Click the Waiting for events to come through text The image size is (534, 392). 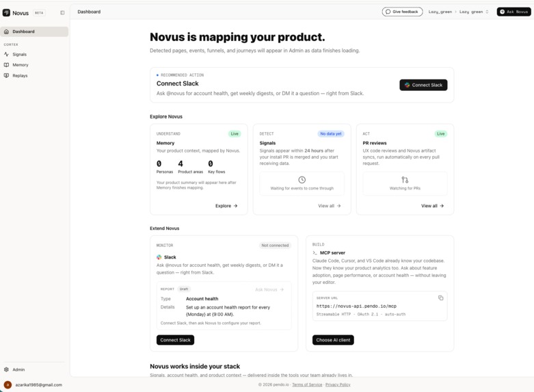click(302, 188)
